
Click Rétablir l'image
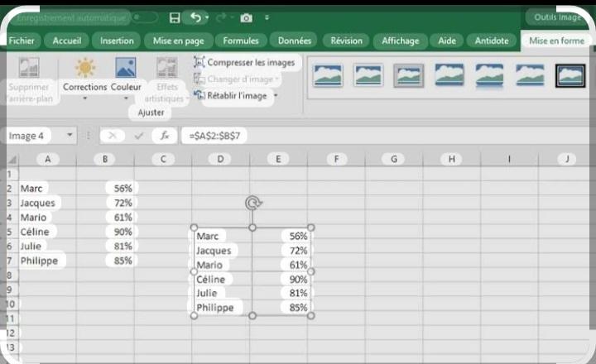(230, 95)
